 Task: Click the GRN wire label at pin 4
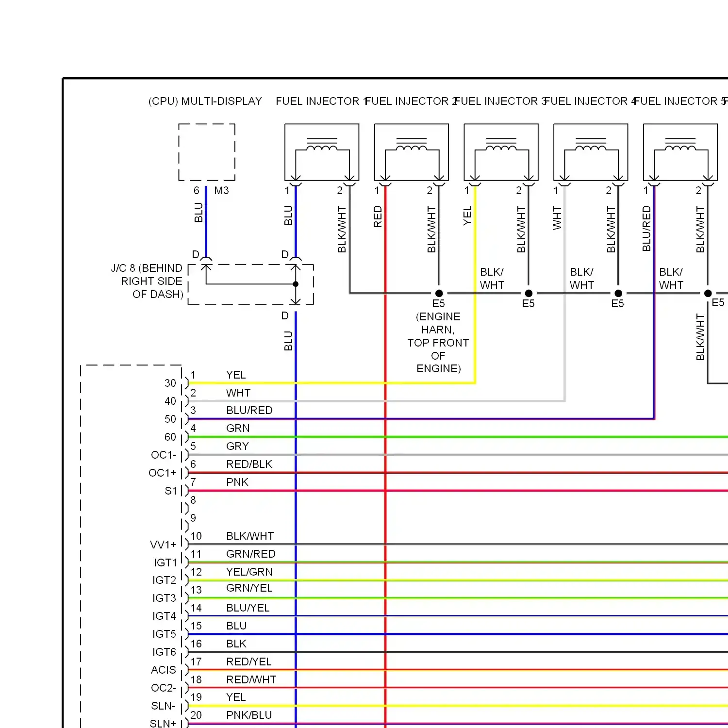(x=238, y=428)
